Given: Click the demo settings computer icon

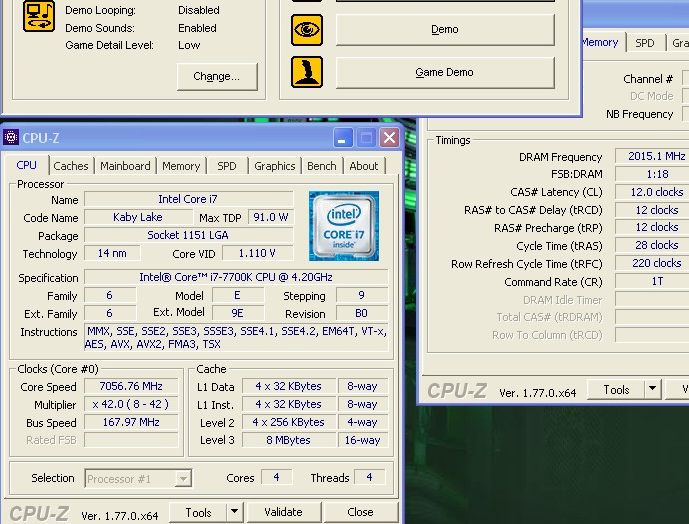Looking at the screenshot, I should click(x=39, y=16).
